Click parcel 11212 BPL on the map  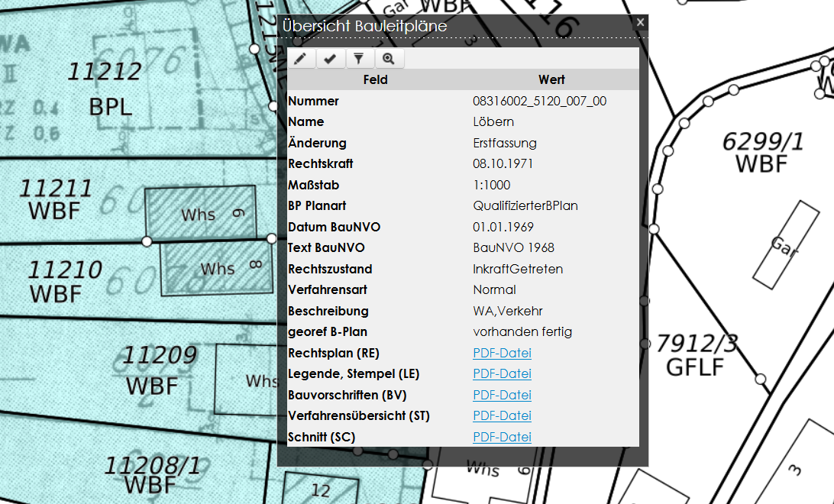[106, 89]
